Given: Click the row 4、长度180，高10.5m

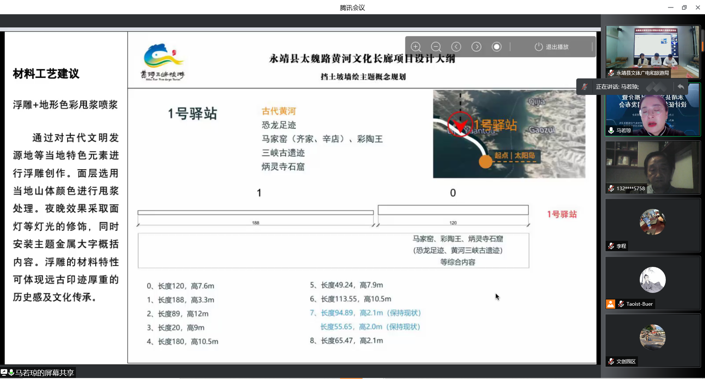Looking at the screenshot, I should pyautogui.click(x=182, y=342).
